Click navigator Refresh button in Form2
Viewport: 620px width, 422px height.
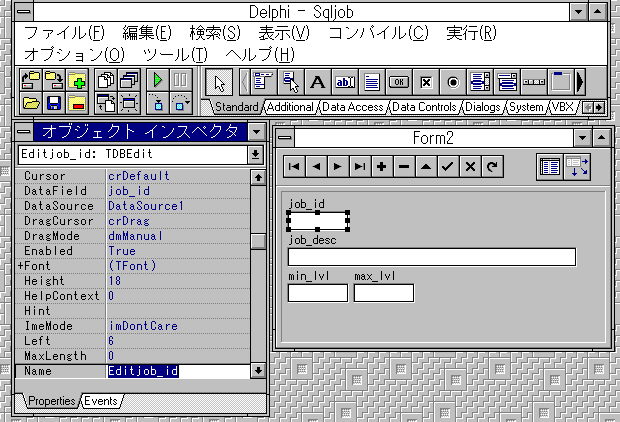pyautogui.click(x=492, y=167)
